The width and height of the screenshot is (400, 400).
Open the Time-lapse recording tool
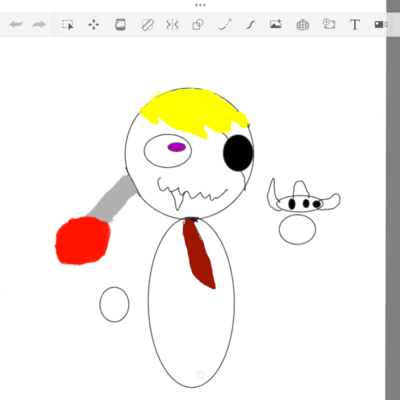329,24
